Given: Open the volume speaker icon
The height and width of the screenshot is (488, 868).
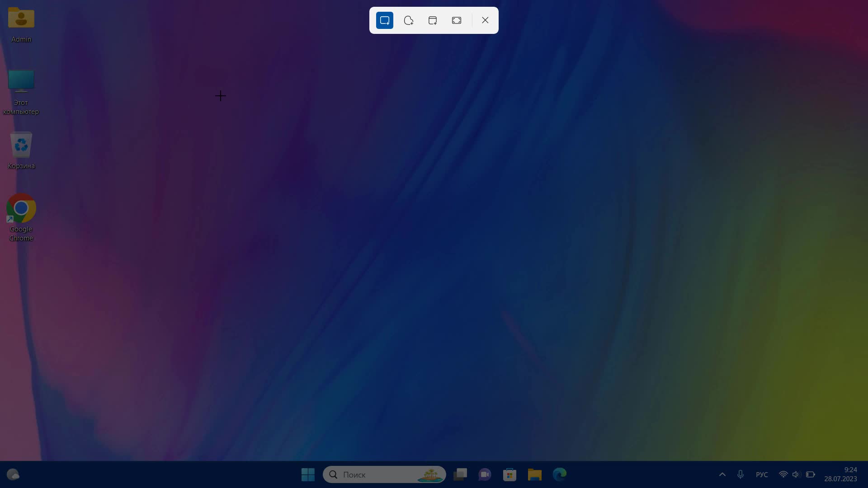Looking at the screenshot, I should pos(796,474).
